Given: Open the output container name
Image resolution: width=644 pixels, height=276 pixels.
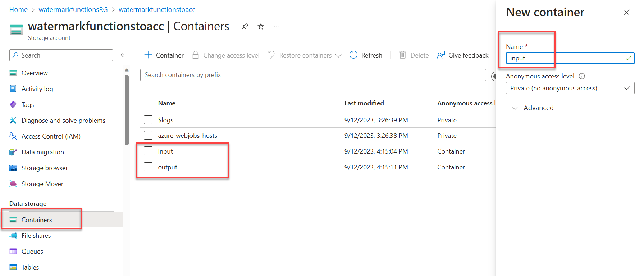Looking at the screenshot, I should (x=168, y=167).
